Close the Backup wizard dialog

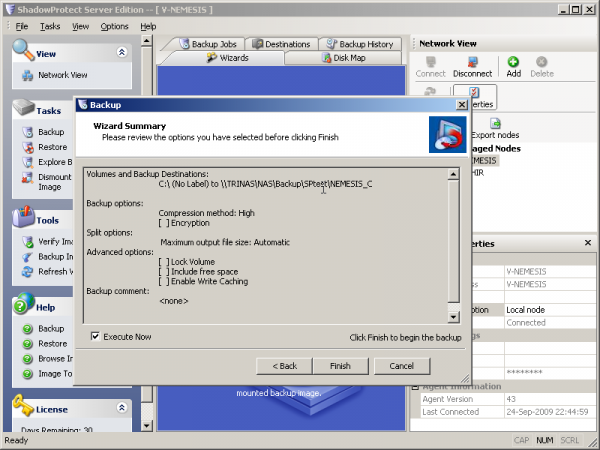(462, 104)
